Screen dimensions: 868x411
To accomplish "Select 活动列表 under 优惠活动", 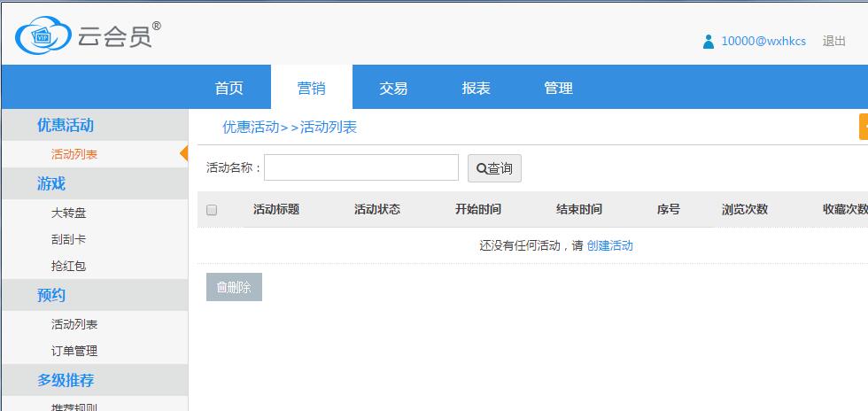I will click(74, 154).
